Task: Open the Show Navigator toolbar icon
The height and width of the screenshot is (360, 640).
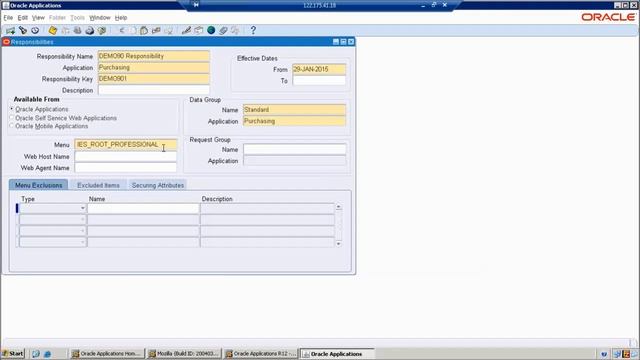Action: coord(35,31)
